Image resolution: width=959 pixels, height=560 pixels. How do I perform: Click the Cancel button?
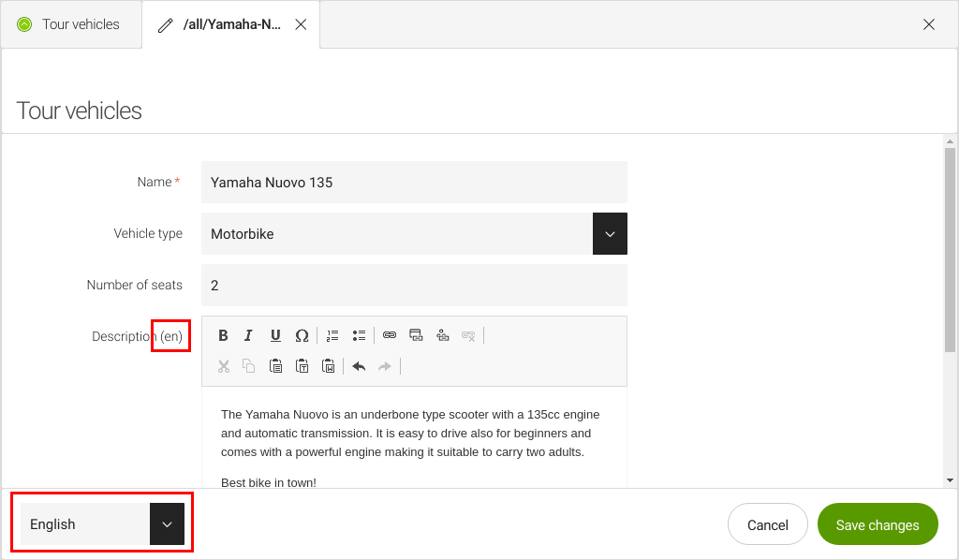[767, 524]
